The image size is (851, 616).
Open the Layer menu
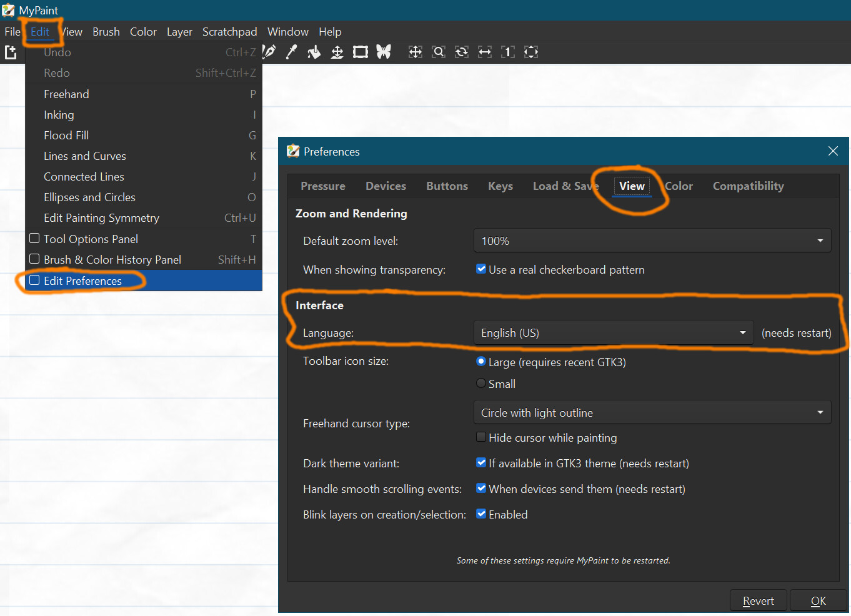(x=179, y=31)
